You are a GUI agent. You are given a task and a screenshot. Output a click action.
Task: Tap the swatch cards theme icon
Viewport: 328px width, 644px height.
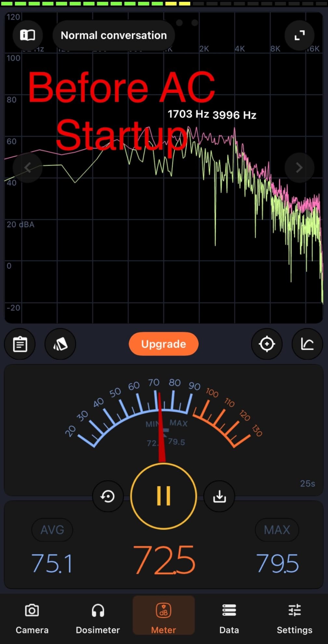(x=60, y=344)
